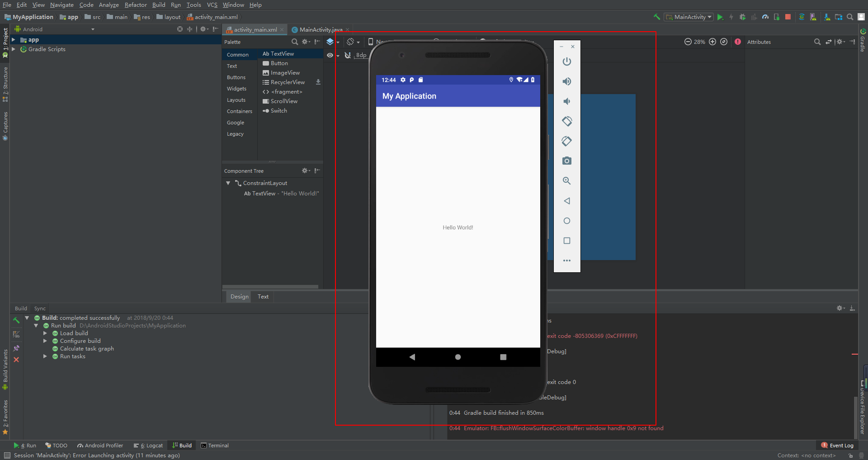868x460 pixels.
Task: Open AVD Manager icon
Action: pyautogui.click(x=813, y=17)
